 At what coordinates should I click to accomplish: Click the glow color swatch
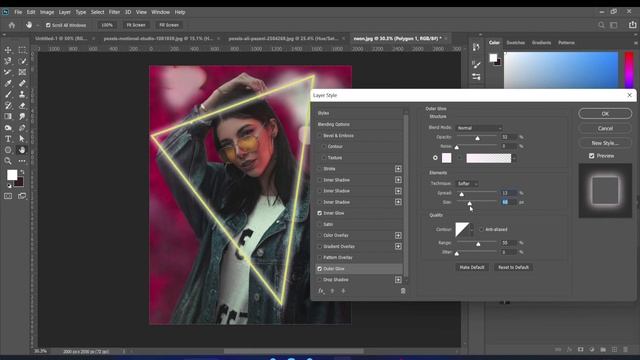[x=447, y=158]
